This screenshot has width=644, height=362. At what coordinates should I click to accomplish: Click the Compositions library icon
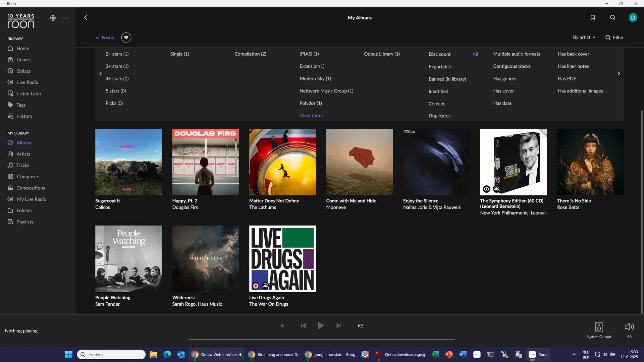tap(10, 188)
